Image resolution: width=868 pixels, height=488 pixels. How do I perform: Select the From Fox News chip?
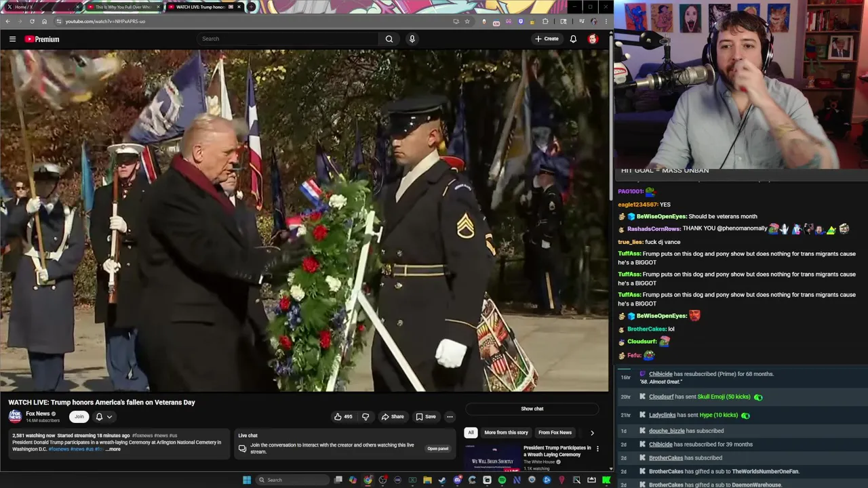click(555, 432)
